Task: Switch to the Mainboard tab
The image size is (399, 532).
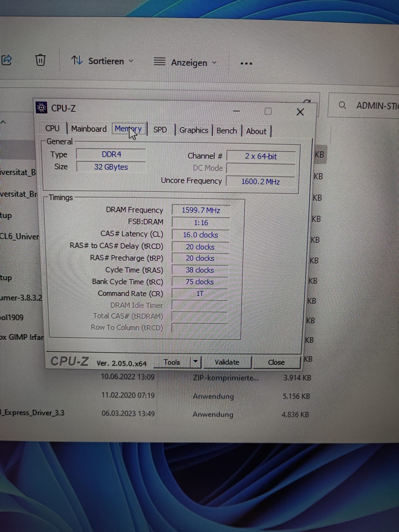Action: pyautogui.click(x=89, y=129)
